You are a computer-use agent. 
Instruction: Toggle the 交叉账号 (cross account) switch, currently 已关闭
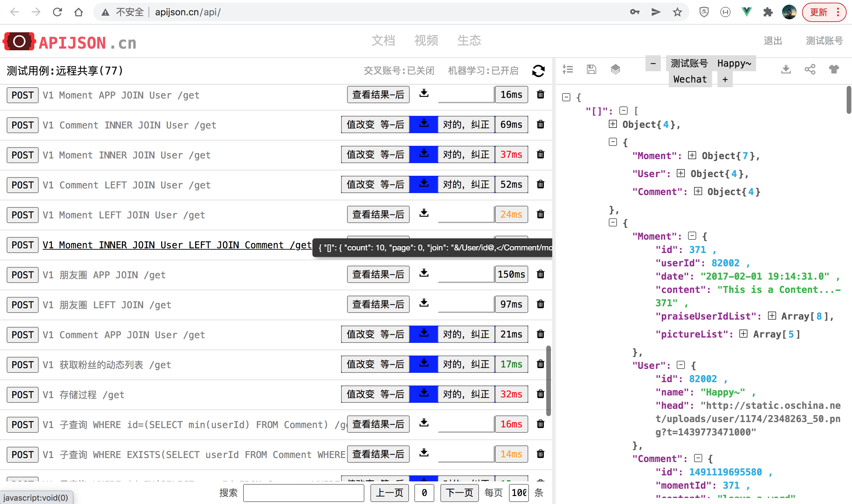[x=399, y=71]
